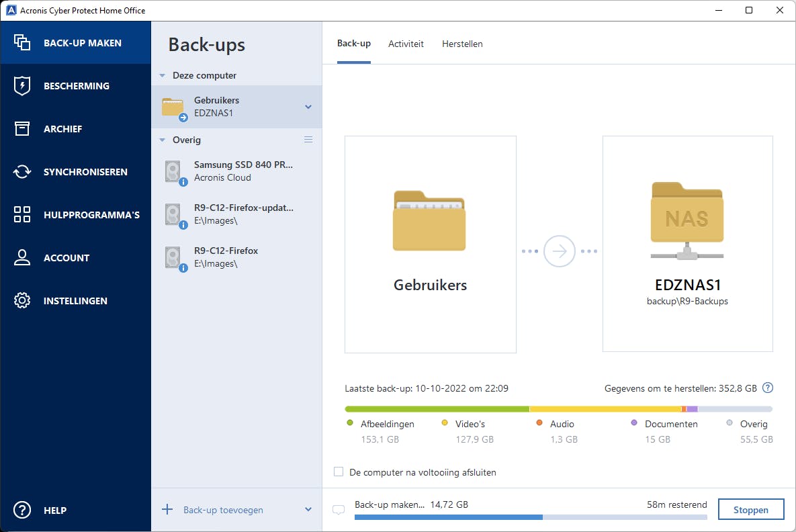Click the Stoppen button
796x532 pixels.
[x=751, y=510]
